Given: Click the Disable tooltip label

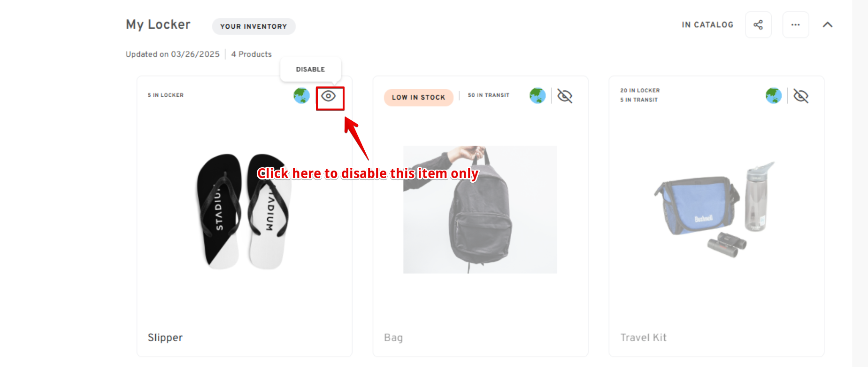Looking at the screenshot, I should 310,69.
